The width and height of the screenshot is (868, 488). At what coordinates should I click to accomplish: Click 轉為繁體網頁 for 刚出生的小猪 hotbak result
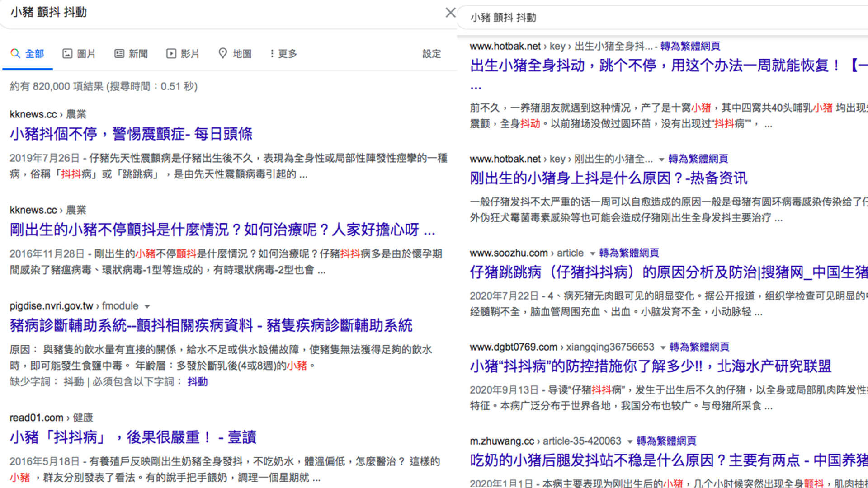[698, 159]
